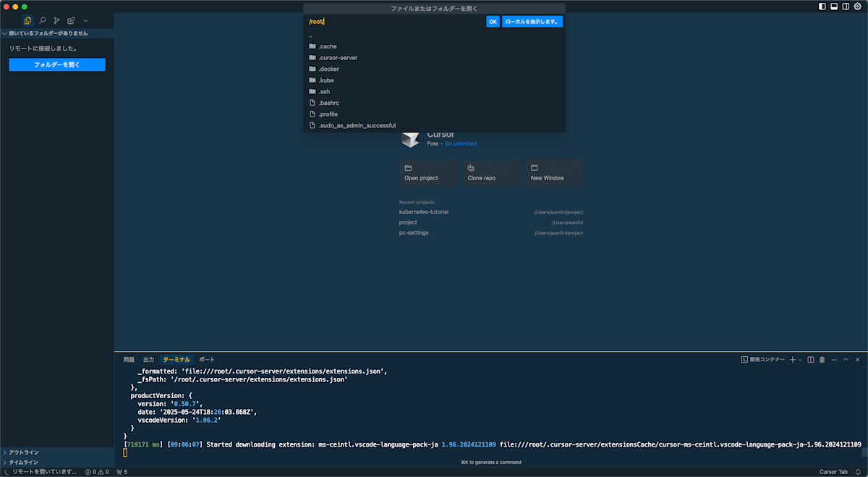The image size is (868, 477).
Task: Click the 開発コンテナー terminal label
Action: pyautogui.click(x=762, y=360)
